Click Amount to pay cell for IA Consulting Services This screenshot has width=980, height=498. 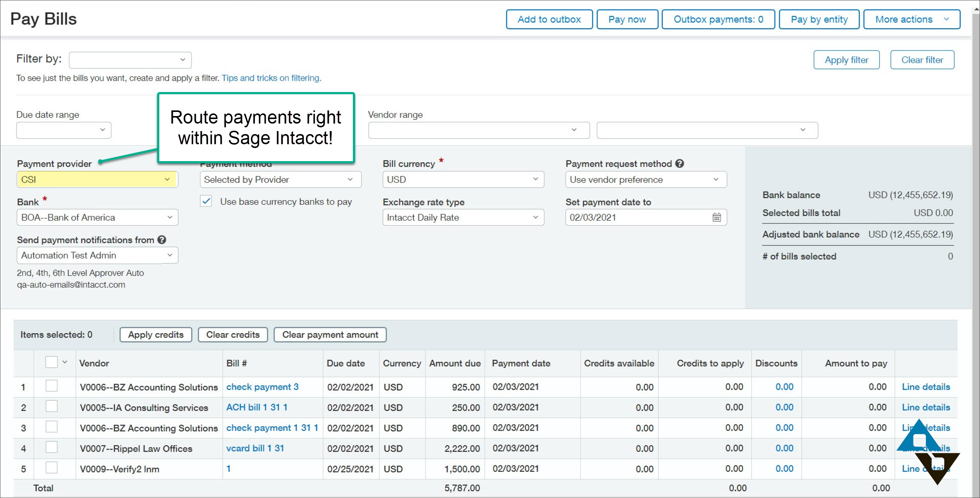click(848, 407)
